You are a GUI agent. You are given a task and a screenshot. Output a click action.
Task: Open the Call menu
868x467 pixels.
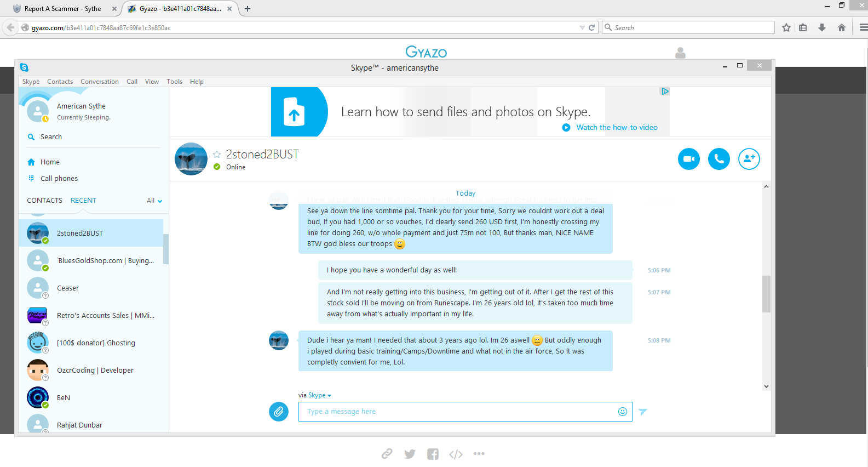(x=132, y=82)
